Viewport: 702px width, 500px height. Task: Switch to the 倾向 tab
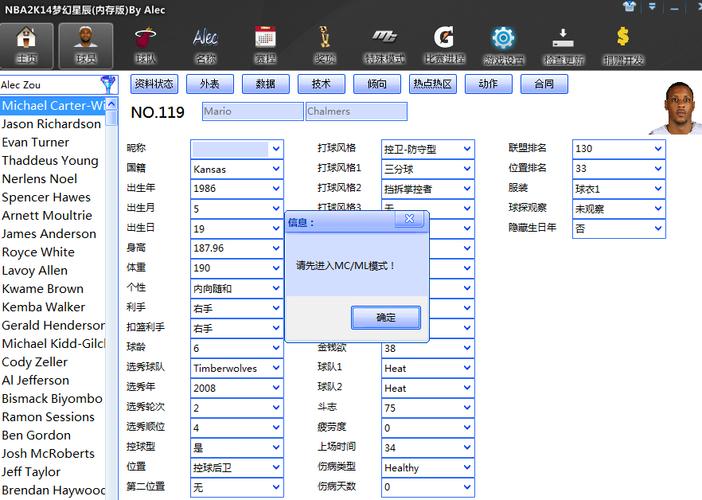377,84
